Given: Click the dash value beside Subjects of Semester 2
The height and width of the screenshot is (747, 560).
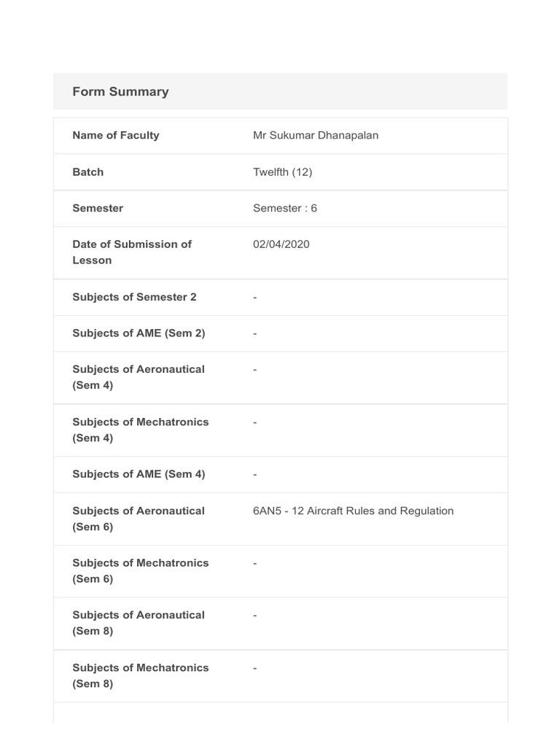Looking at the screenshot, I should pyautogui.click(x=255, y=297).
